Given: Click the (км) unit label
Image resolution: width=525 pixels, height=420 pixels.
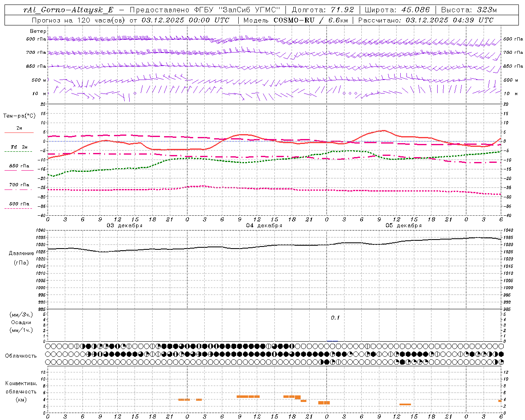Looking at the screenshot, I should point(21,399).
